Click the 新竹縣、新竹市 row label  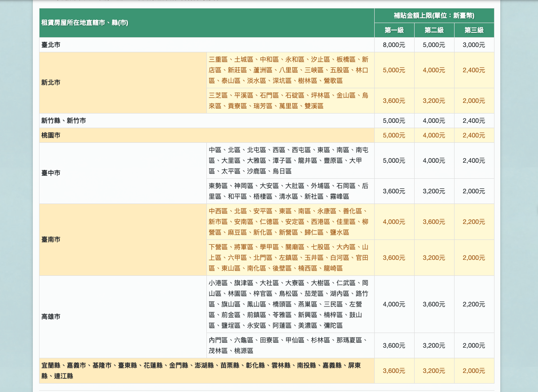(x=207, y=121)
